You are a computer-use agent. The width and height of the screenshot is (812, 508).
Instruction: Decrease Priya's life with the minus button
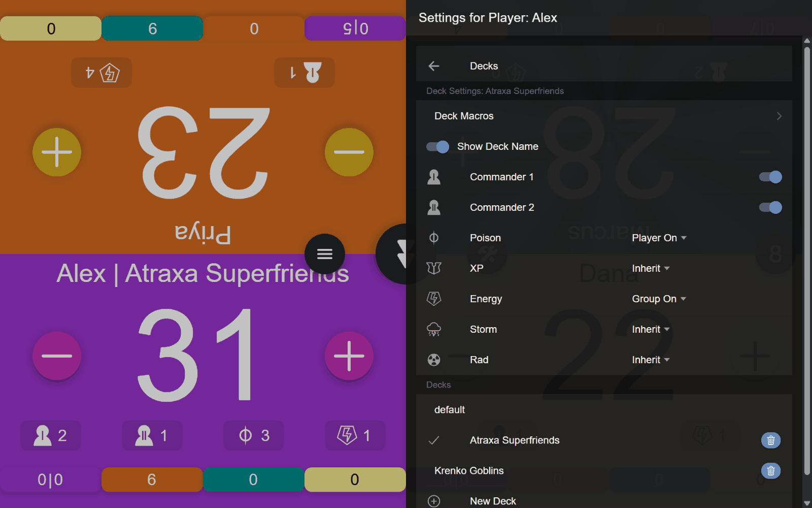click(349, 152)
